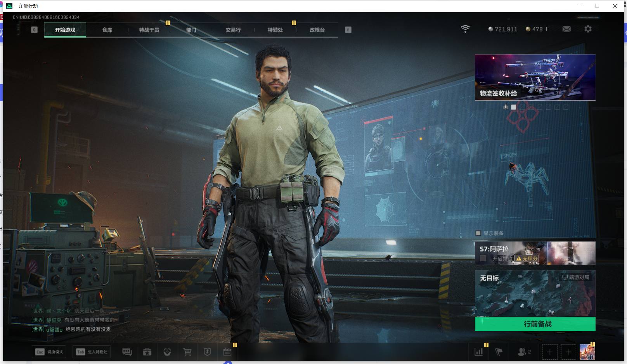This screenshot has width=627, height=364.
Task: Open the diamond badge icon
Action: tap(167, 352)
